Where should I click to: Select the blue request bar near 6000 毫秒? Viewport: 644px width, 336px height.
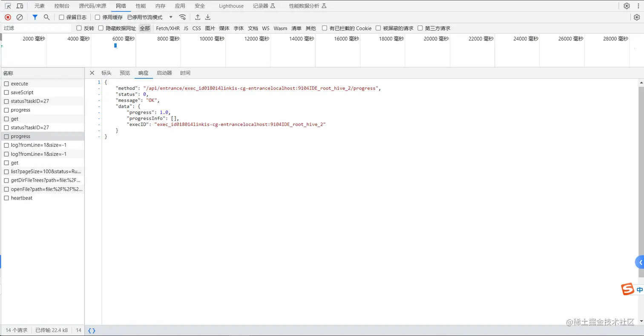(115, 46)
